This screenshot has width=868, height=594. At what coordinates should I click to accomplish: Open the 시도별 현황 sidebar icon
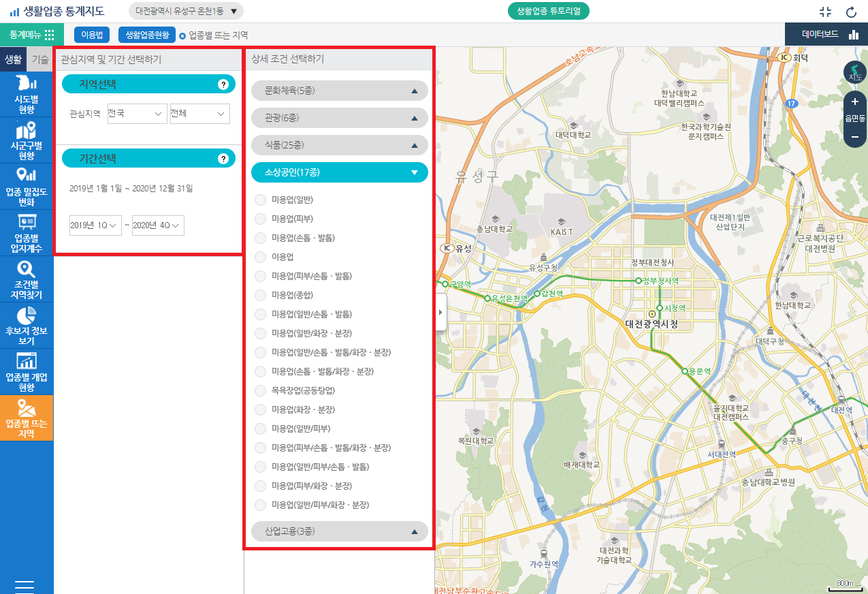(27, 84)
